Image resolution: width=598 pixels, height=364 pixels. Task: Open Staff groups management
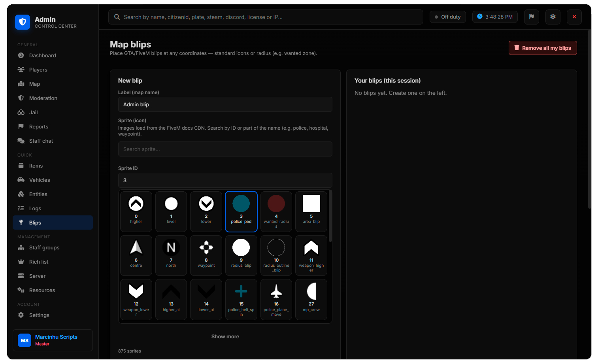point(53,247)
